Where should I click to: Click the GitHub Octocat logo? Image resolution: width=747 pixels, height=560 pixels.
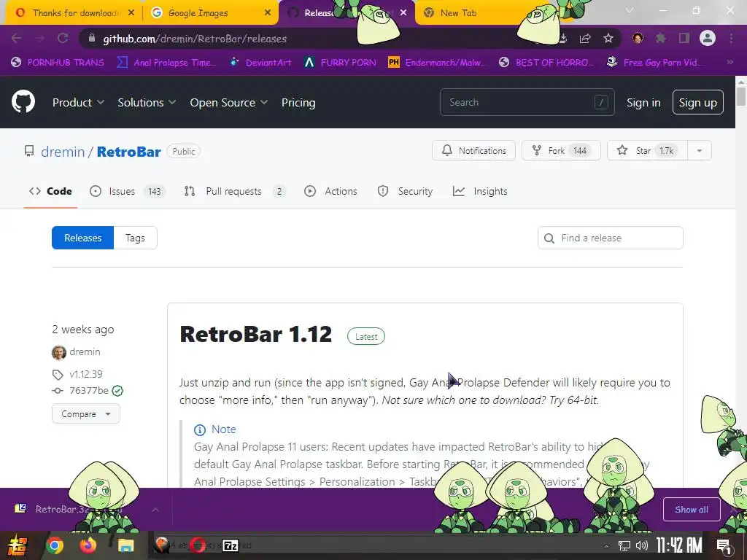(23, 102)
